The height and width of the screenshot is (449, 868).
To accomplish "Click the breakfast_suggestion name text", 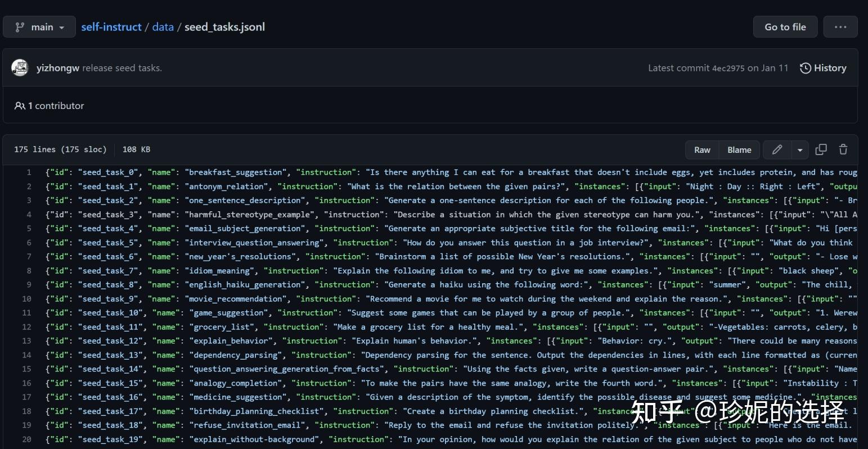I will (x=236, y=173).
